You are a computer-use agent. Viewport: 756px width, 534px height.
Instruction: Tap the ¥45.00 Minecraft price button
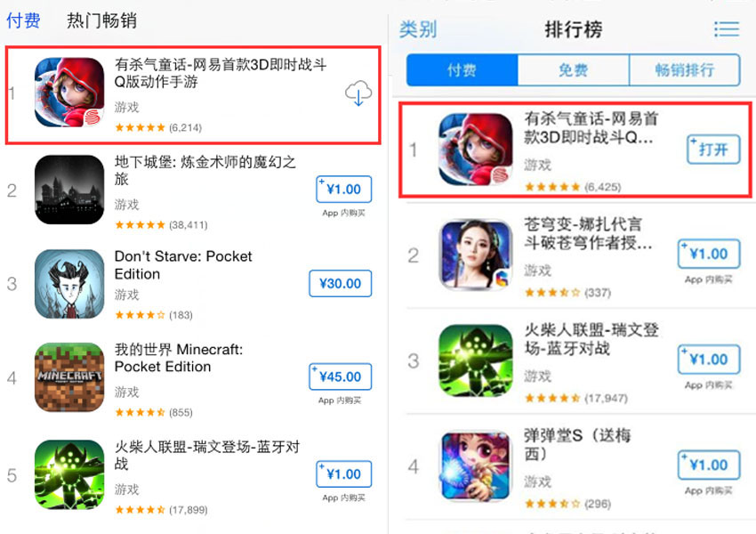[341, 376]
